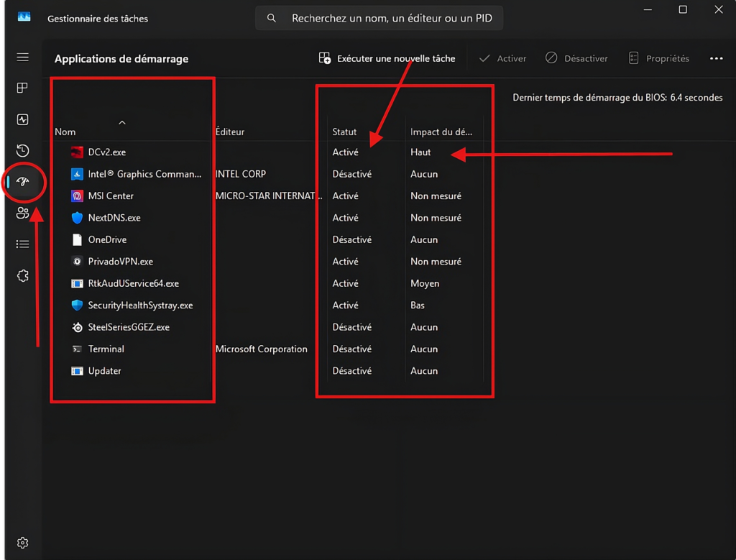Select the OneDrive entry

(x=108, y=239)
